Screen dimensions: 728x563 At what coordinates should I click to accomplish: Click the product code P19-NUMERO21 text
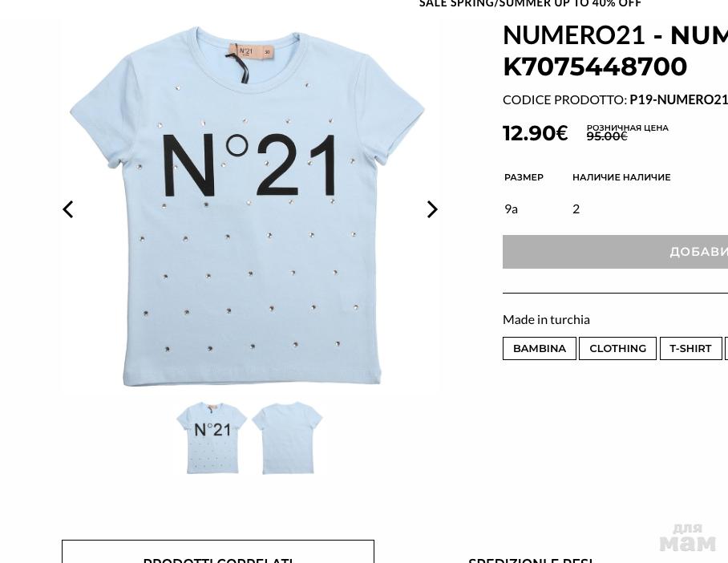(x=678, y=100)
